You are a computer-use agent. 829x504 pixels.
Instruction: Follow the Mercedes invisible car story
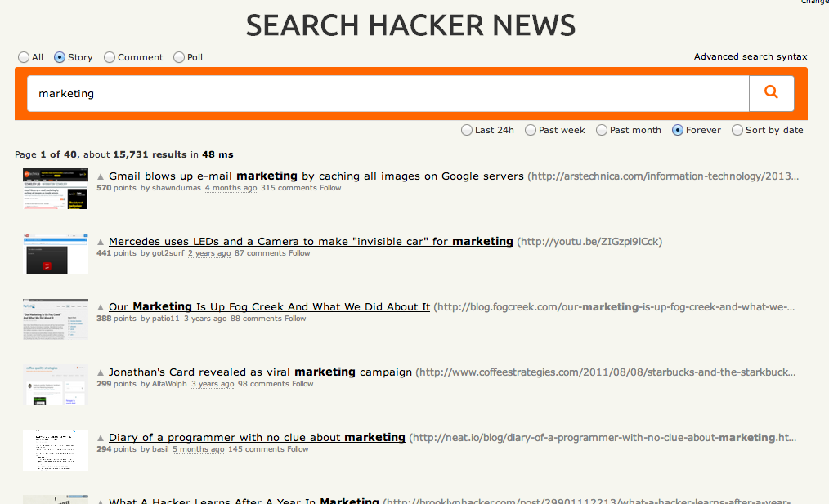pyautogui.click(x=299, y=253)
